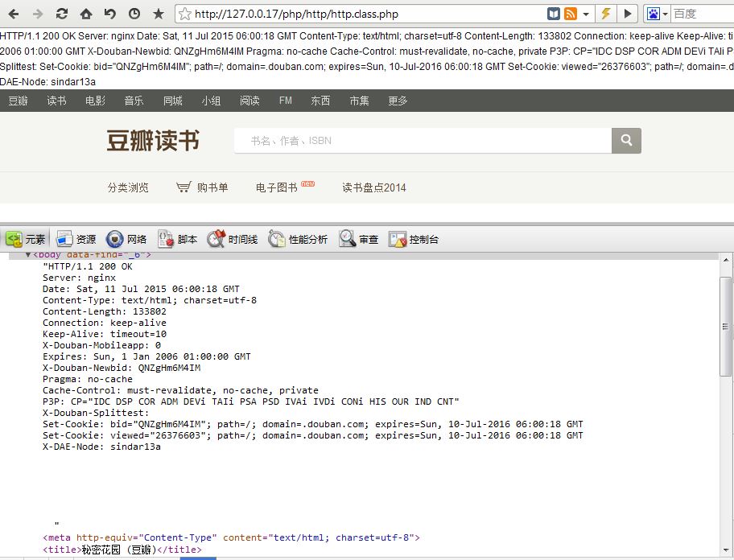Open 东西 in the top navigation
Image resolution: width=734 pixels, height=560 pixels.
tap(320, 101)
